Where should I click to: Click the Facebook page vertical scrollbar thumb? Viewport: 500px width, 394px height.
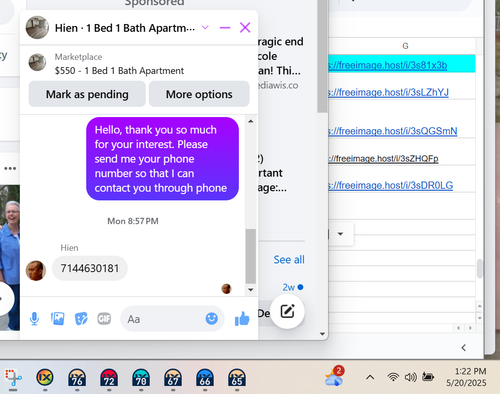point(322,56)
